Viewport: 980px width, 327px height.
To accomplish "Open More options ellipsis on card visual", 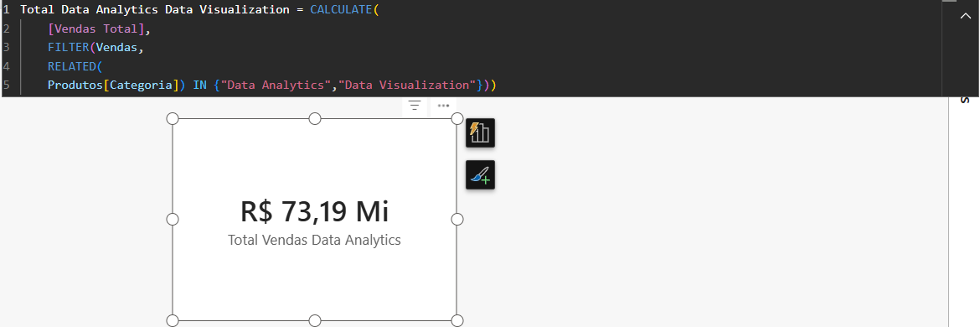I will pos(444,106).
